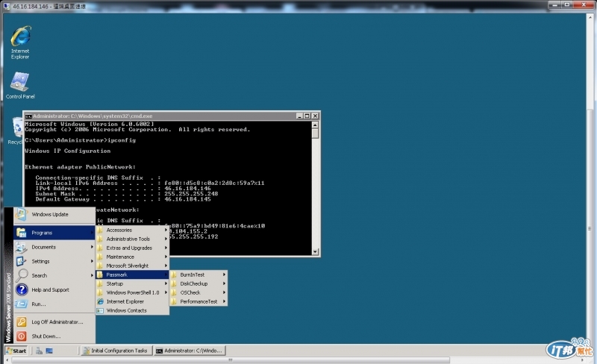
Task: Expand the Maintenance submenu
Action: coord(132,257)
